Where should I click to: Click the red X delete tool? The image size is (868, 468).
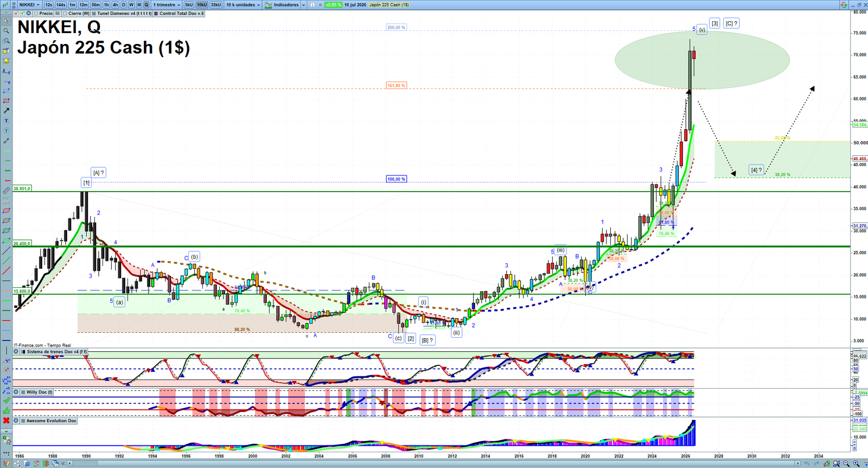point(6,421)
